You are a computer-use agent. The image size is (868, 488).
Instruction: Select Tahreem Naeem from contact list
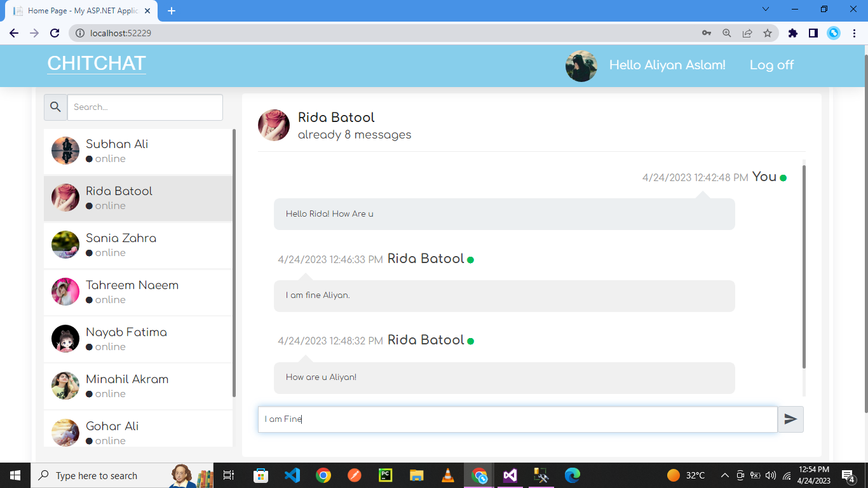tap(138, 292)
